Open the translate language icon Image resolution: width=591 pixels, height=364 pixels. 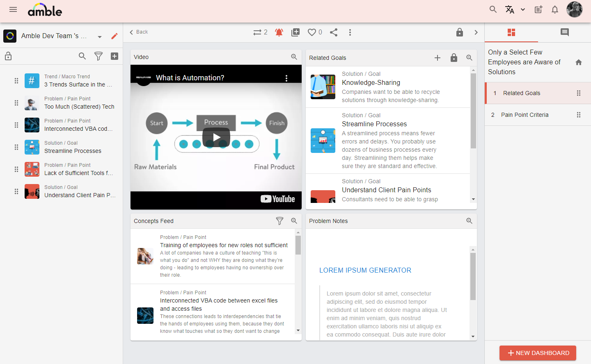click(x=510, y=9)
